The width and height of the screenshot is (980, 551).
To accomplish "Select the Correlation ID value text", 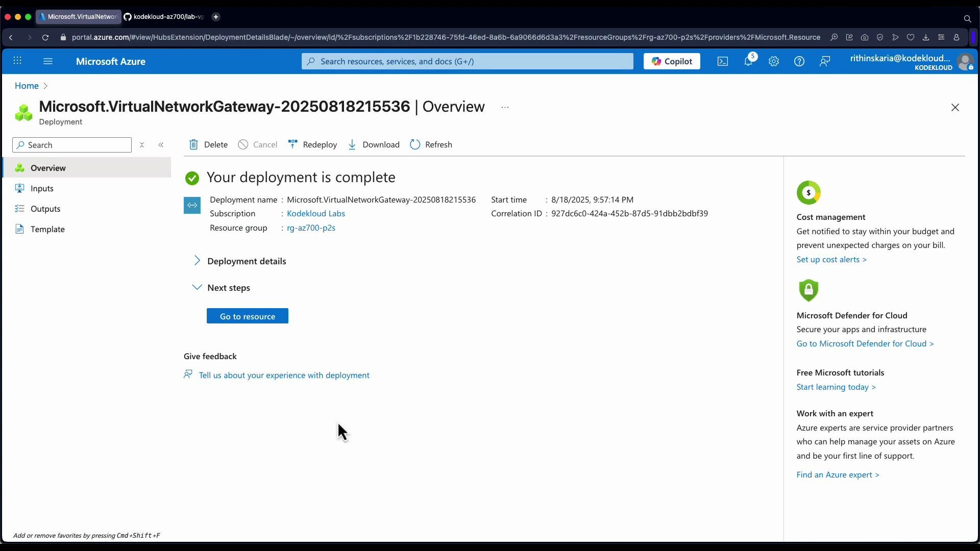I will click(x=629, y=213).
